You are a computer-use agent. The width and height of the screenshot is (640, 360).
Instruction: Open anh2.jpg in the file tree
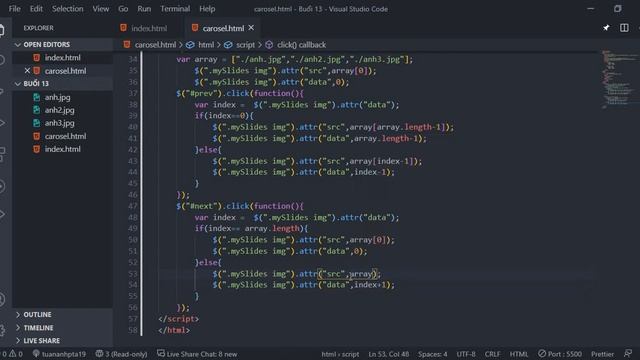(x=60, y=110)
